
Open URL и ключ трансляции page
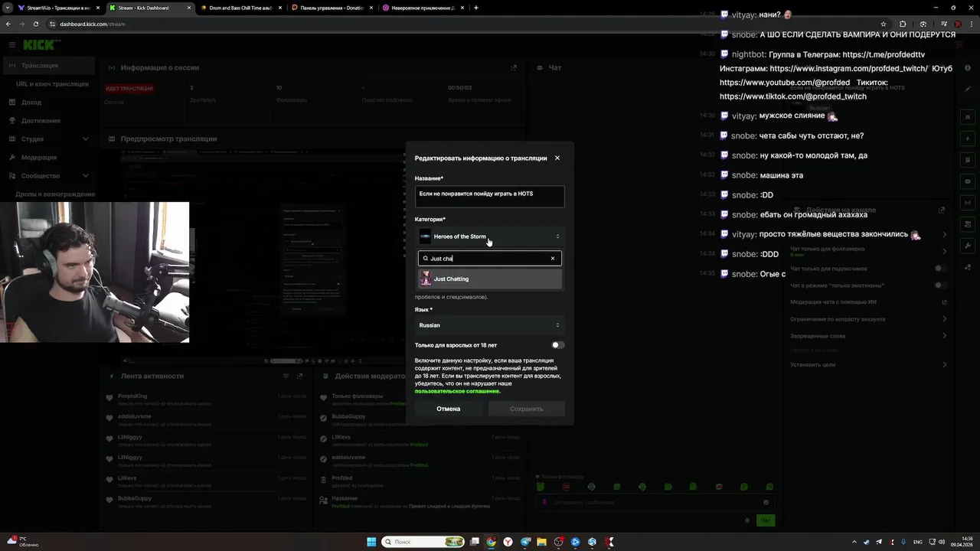[52, 84]
